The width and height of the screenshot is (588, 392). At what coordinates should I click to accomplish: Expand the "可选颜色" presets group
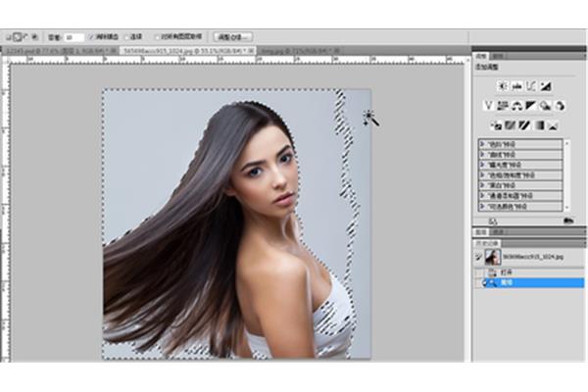(482, 206)
